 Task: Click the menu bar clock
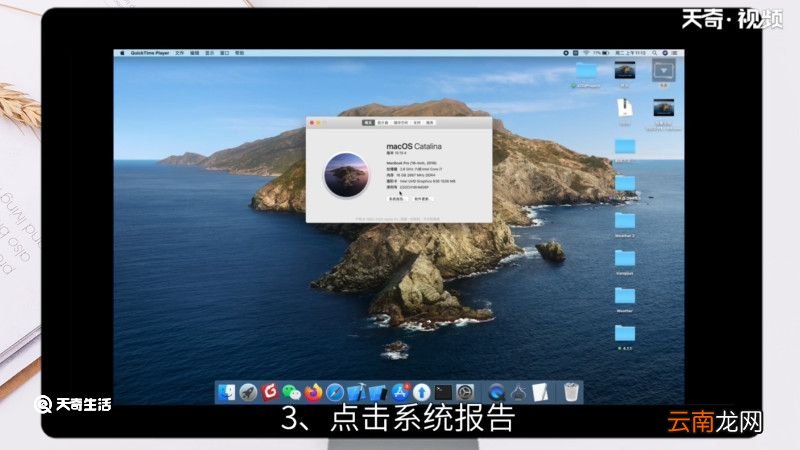coord(631,53)
